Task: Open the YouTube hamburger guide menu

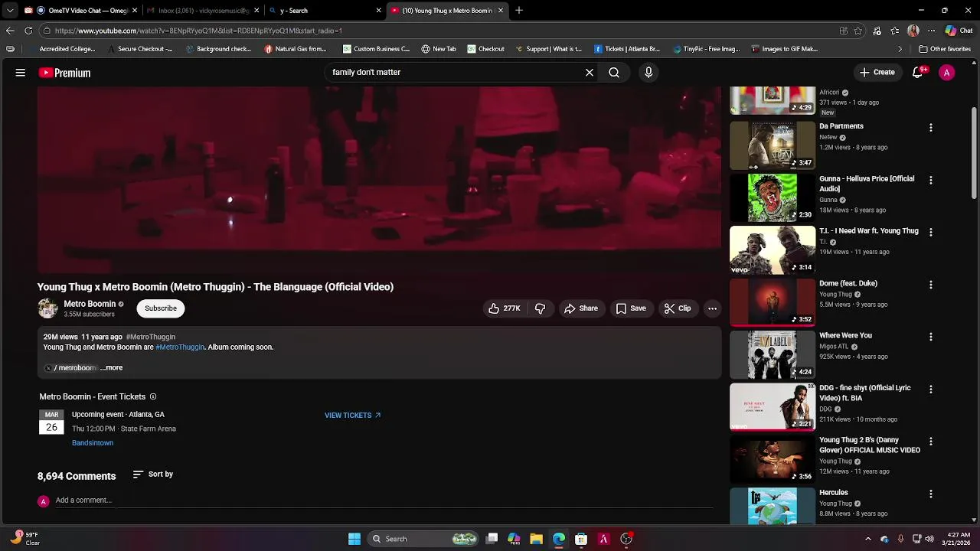Action: pyautogui.click(x=21, y=73)
